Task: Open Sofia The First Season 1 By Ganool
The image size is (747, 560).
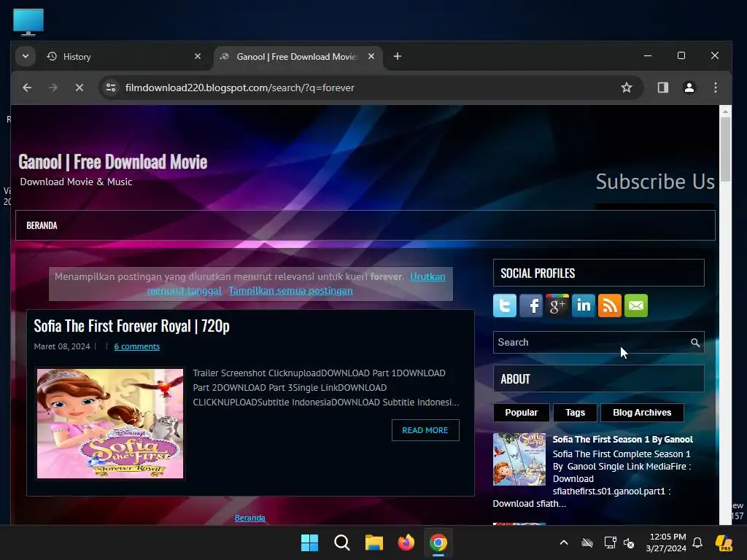Action: [x=623, y=440]
